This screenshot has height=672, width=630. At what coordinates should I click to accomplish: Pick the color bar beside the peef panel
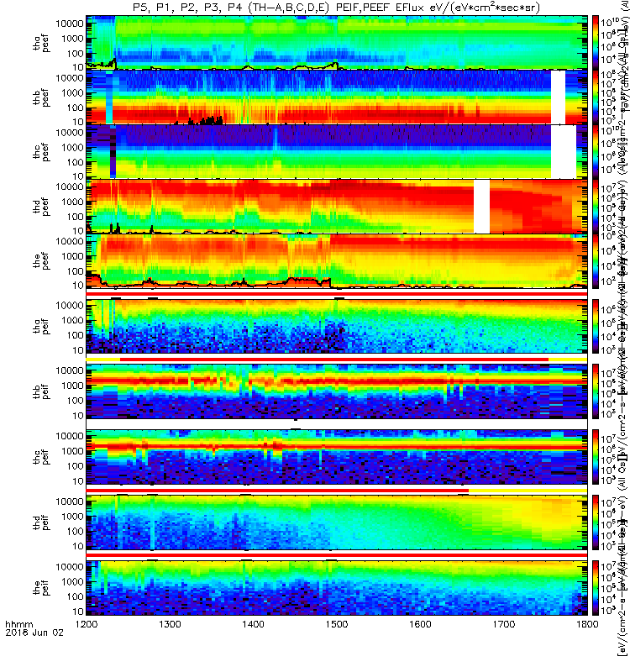596,260
